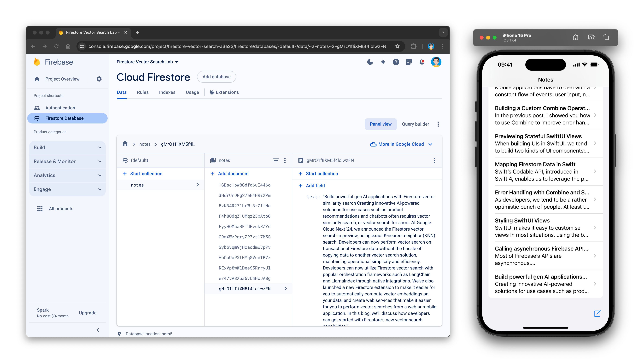This screenshot has width=644, height=363.
Task: Click the three-dot menu on notes column
Action: click(x=285, y=160)
